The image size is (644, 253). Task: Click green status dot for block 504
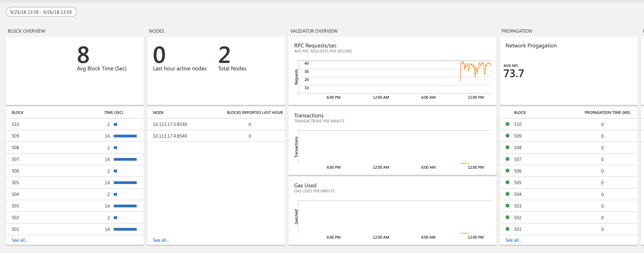[x=507, y=194]
